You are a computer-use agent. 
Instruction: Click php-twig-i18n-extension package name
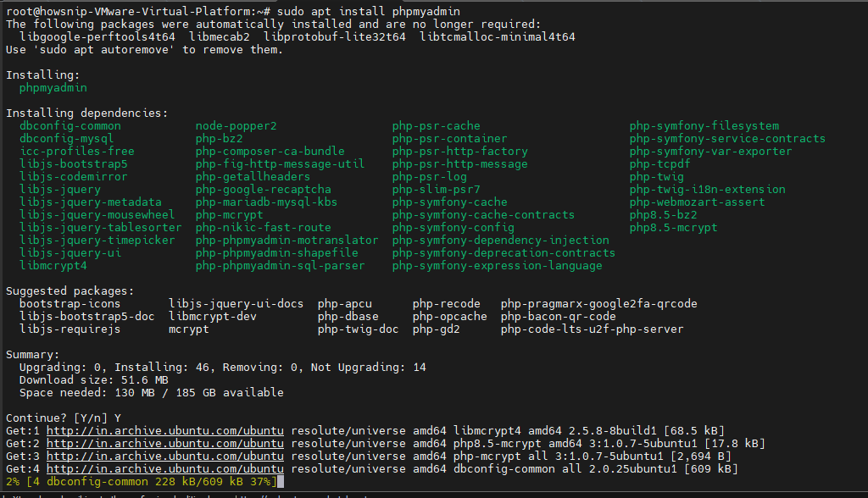(x=708, y=190)
